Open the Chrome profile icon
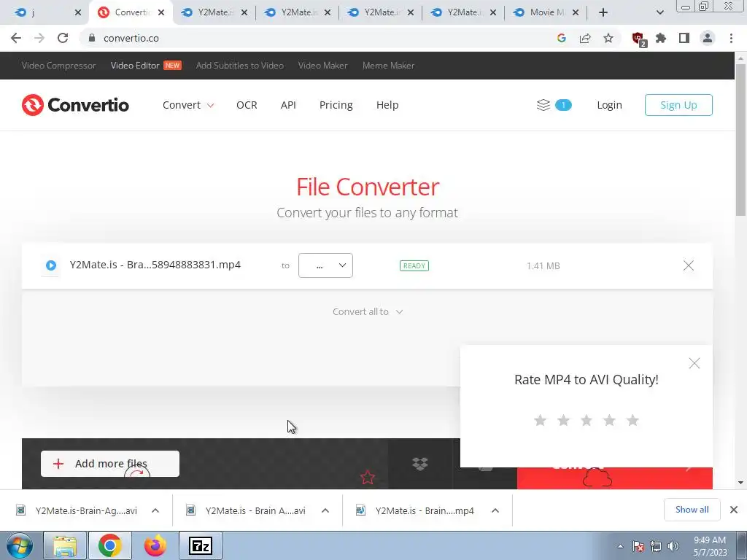Image resolution: width=747 pixels, height=560 pixels. pos(708,38)
